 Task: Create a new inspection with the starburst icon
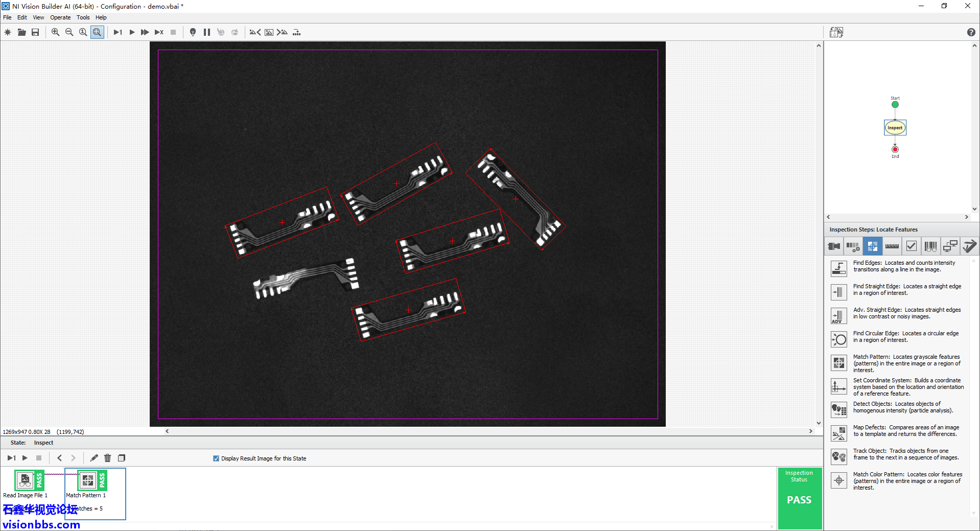click(8, 32)
